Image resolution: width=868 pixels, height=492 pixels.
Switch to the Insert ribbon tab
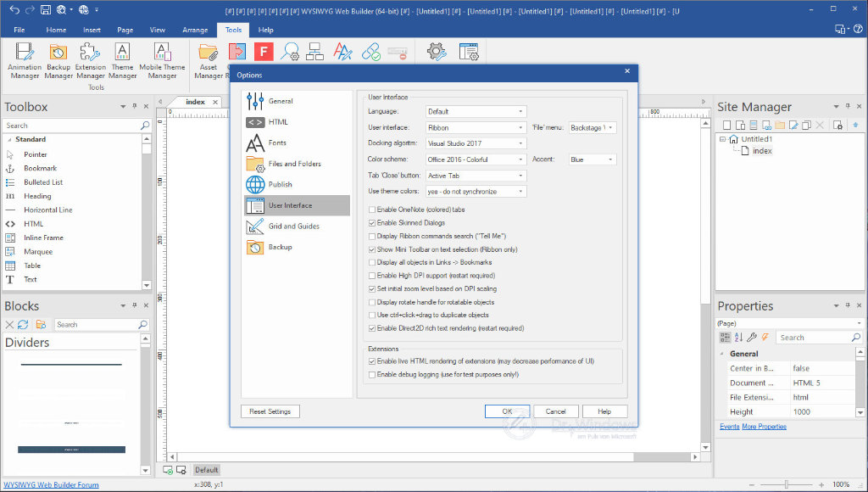[x=92, y=30]
